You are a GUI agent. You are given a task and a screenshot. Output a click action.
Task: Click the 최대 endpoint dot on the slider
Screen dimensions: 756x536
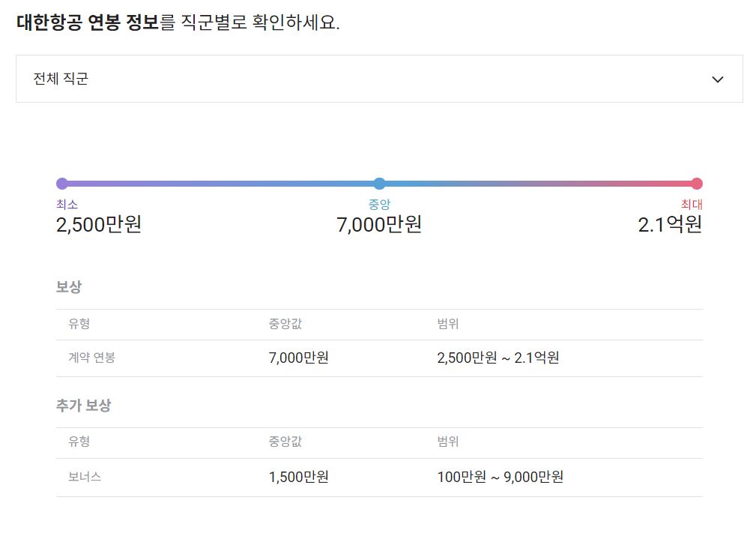pyautogui.click(x=698, y=182)
